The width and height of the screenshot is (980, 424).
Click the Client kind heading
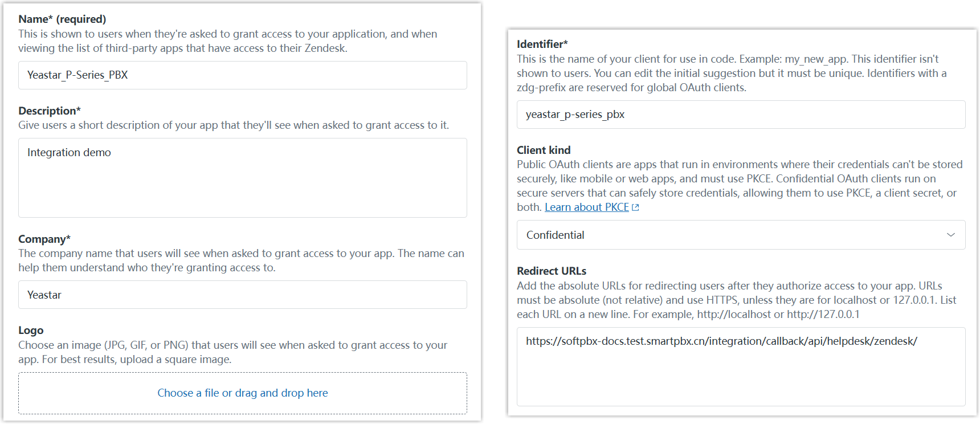tap(544, 150)
